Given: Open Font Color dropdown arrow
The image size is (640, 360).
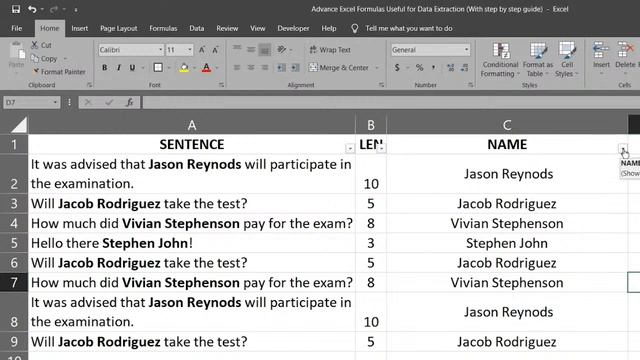Looking at the screenshot, I should coord(217,67).
